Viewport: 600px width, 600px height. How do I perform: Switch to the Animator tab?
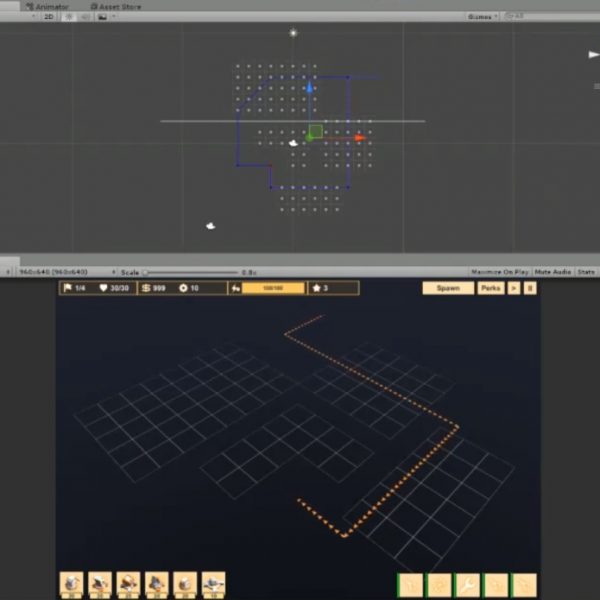pyautogui.click(x=50, y=6)
